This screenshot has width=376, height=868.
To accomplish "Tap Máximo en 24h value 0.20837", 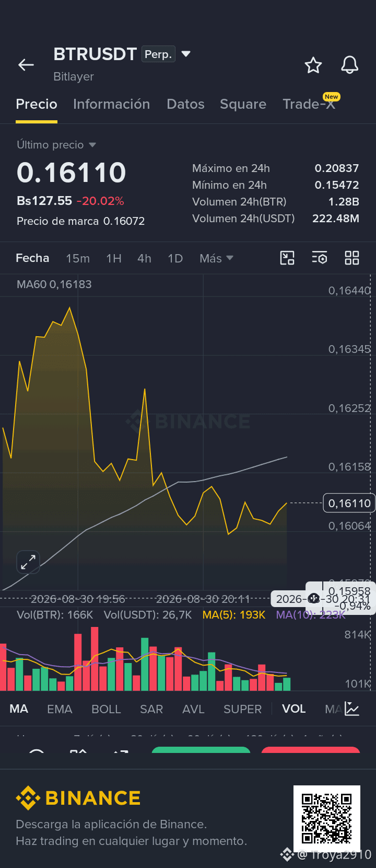I will (x=337, y=168).
